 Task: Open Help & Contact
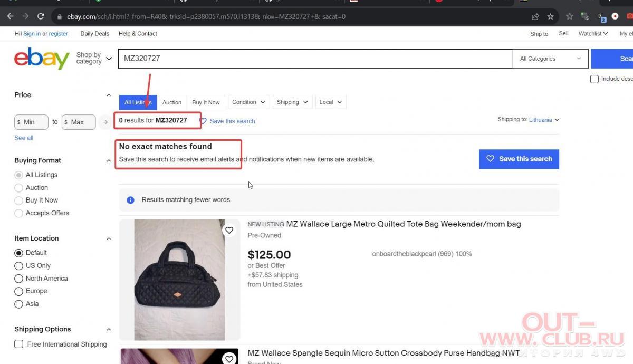point(138,33)
